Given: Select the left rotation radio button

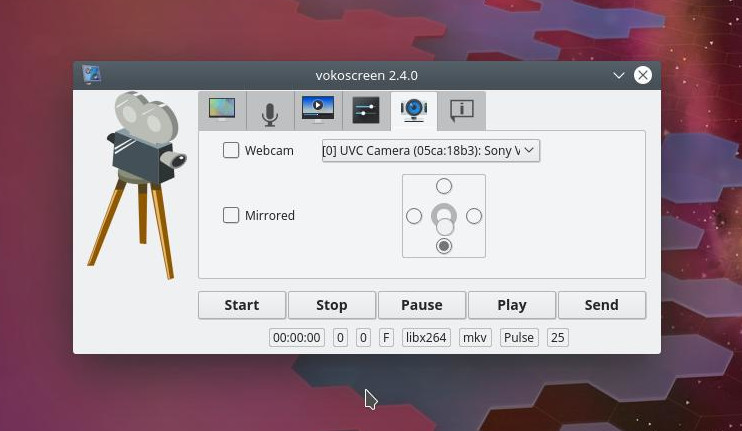Looking at the screenshot, I should (414, 216).
